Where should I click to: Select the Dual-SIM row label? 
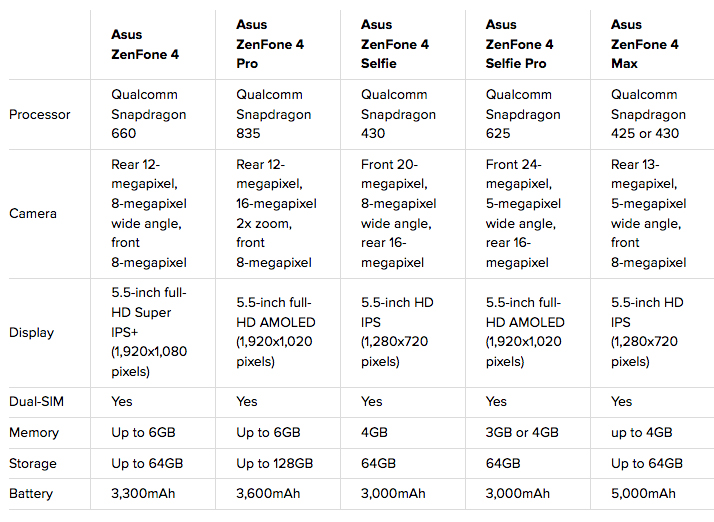click(x=36, y=401)
